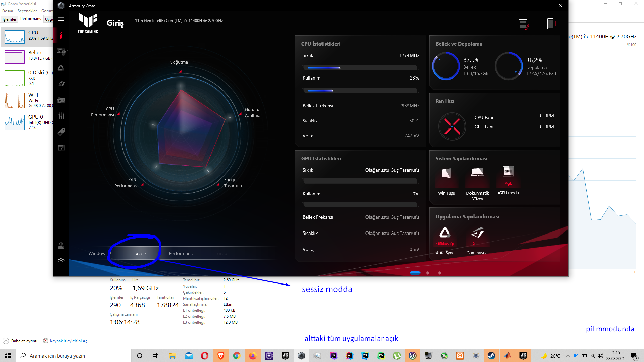644x362 pixels.
Task: Open Seçenekler menu in Task Manager
Action: coord(27,11)
